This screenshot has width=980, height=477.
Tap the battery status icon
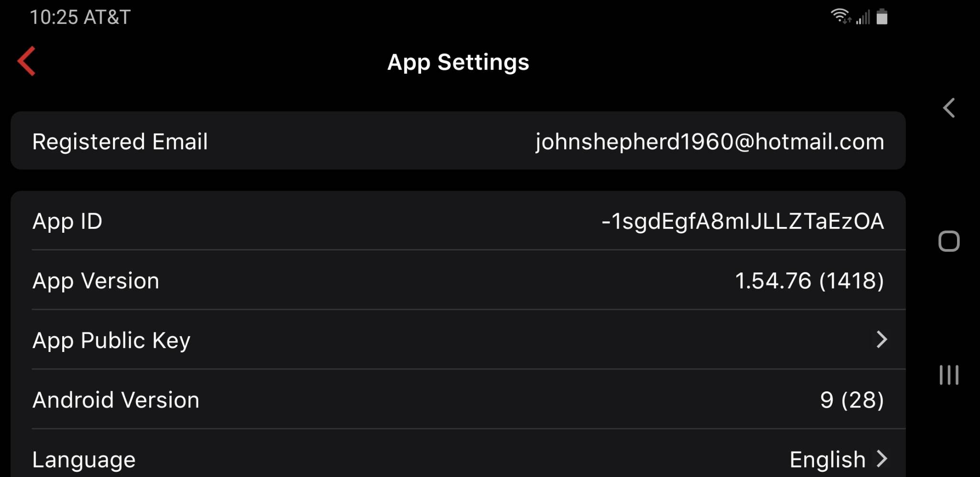(882, 17)
